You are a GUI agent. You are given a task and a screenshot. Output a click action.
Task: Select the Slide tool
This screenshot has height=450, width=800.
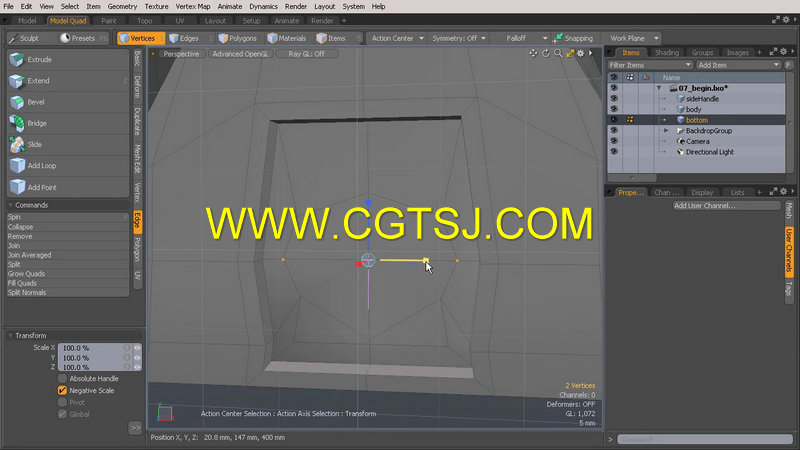[68, 144]
